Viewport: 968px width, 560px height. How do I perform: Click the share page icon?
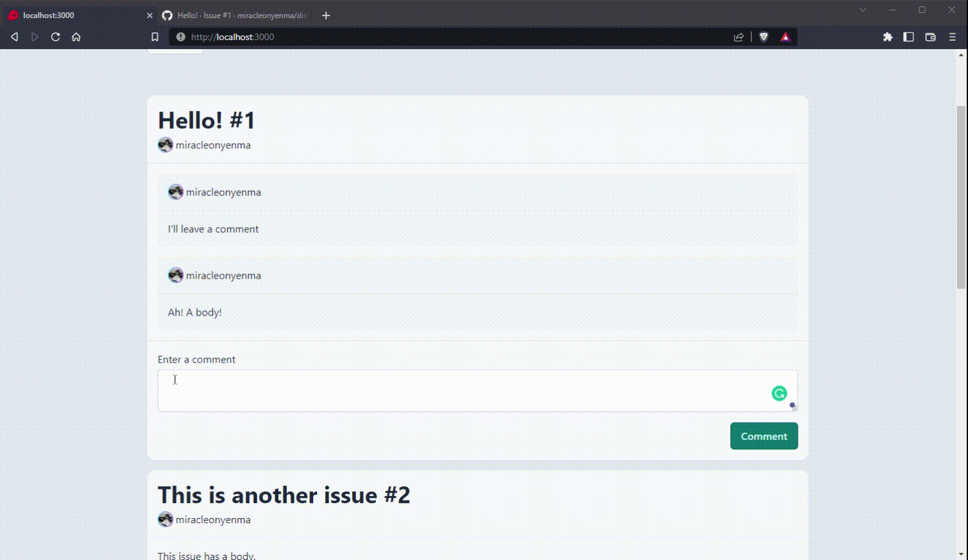pyautogui.click(x=739, y=37)
